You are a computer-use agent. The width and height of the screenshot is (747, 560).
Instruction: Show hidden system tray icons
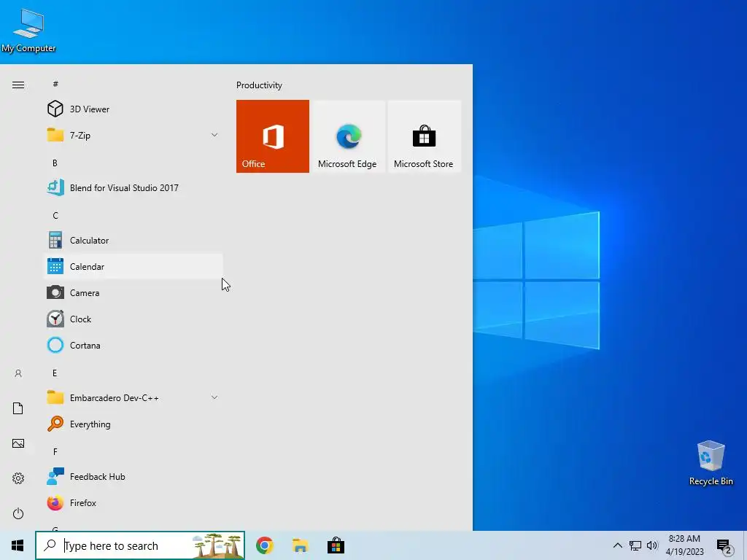(x=617, y=545)
